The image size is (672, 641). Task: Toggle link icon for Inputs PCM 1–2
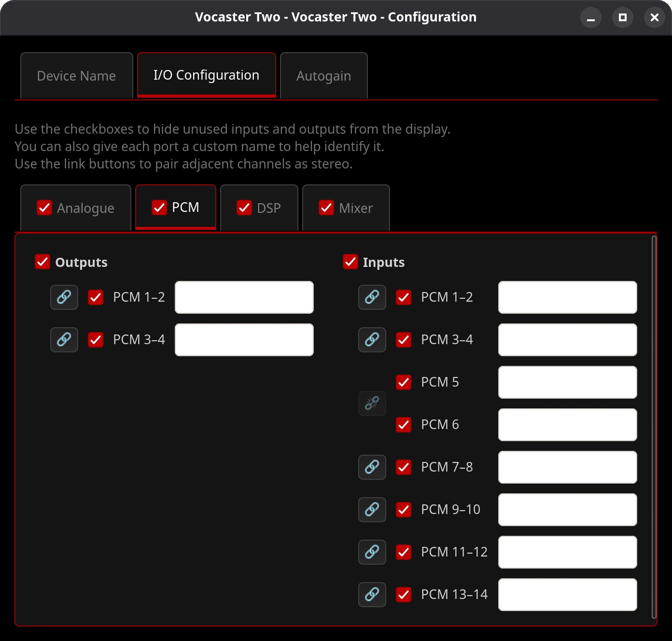coord(372,297)
